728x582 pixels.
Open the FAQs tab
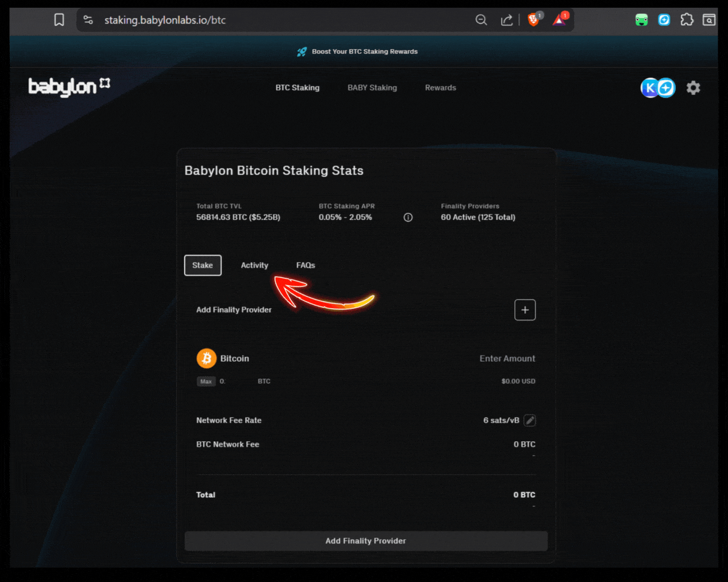coord(306,265)
